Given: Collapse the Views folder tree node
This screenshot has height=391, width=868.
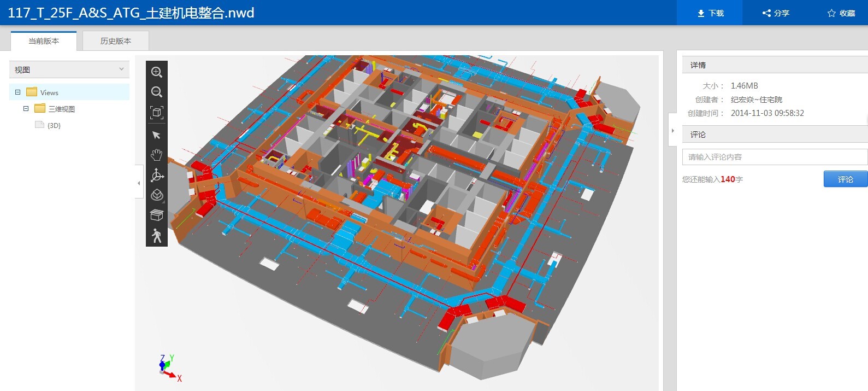Looking at the screenshot, I should (17, 92).
